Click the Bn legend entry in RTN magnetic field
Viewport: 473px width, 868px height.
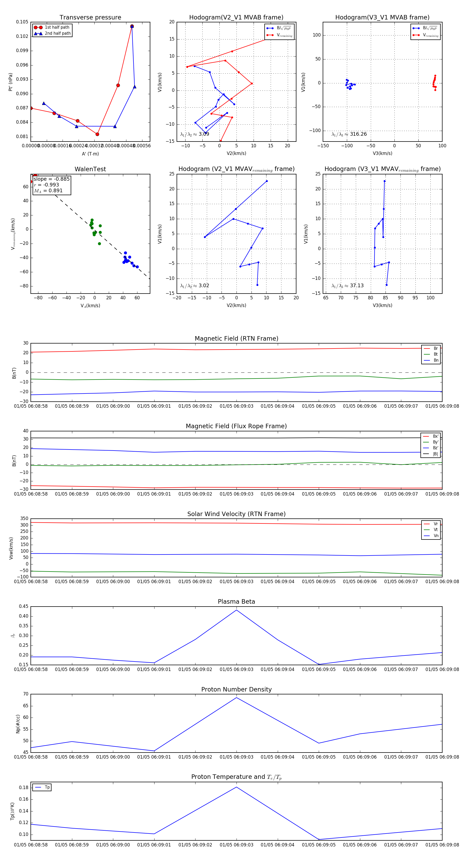[x=431, y=360]
